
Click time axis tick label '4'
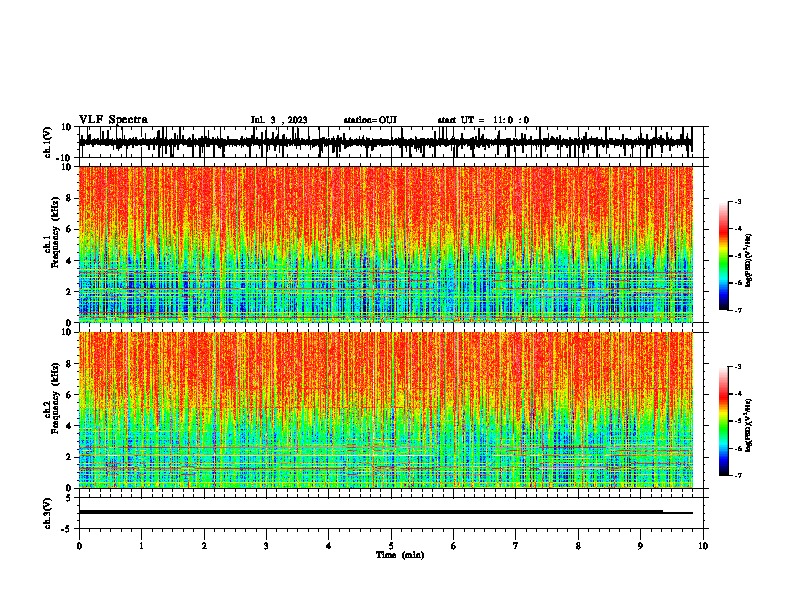click(x=329, y=546)
